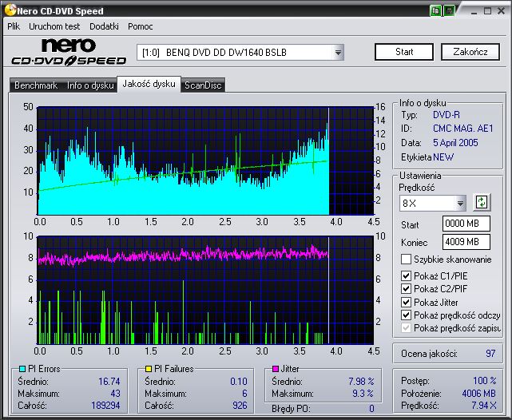The image size is (512, 420).
Task: Click Błędy PO value 0
Action: pyautogui.click(x=371, y=409)
